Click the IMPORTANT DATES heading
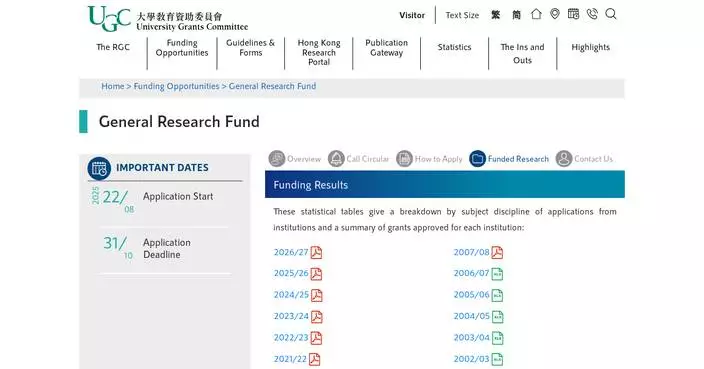The height and width of the screenshot is (369, 704). click(162, 168)
